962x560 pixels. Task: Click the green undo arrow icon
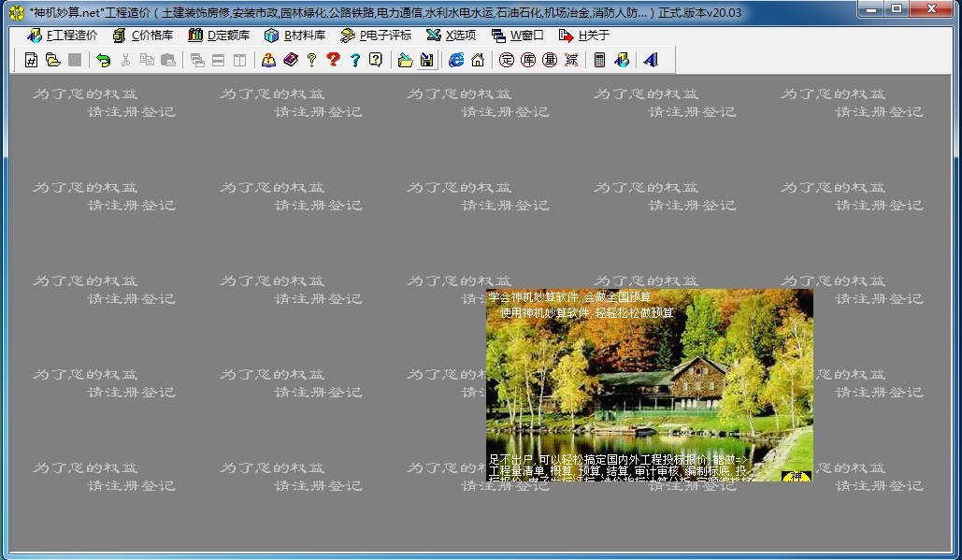click(103, 60)
